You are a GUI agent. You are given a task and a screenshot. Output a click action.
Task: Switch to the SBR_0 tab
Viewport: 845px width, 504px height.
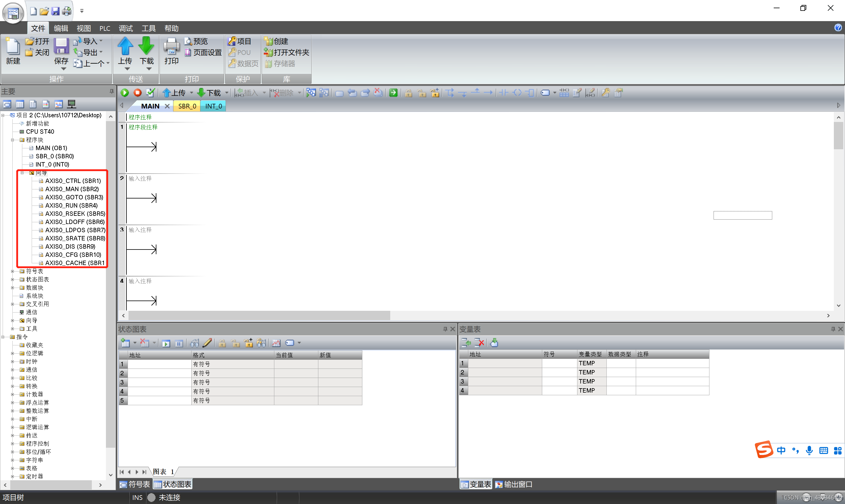click(187, 106)
